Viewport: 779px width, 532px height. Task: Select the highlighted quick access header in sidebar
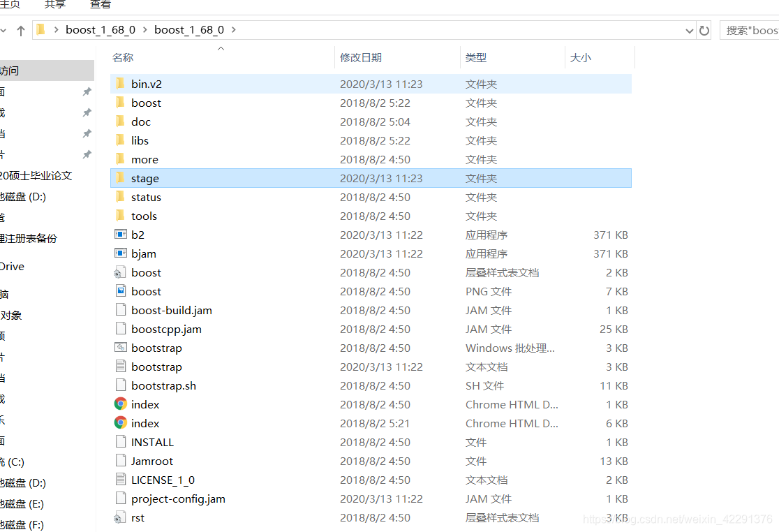click(x=47, y=71)
